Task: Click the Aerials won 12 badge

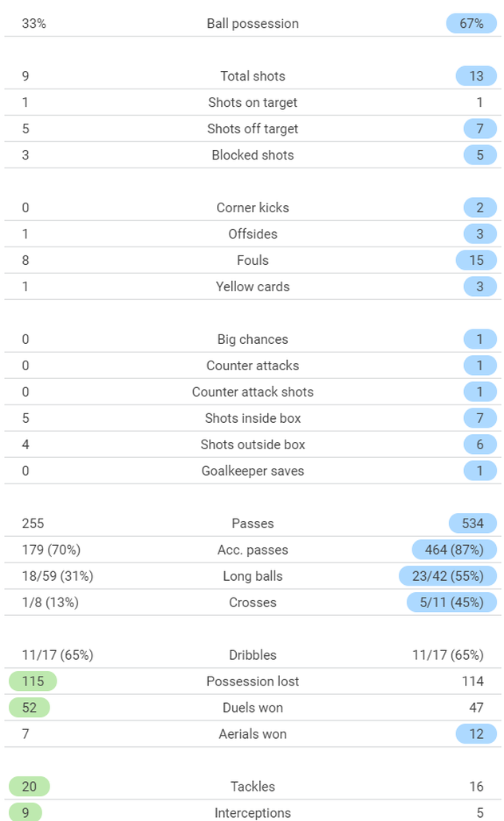Action: pyautogui.click(x=476, y=734)
